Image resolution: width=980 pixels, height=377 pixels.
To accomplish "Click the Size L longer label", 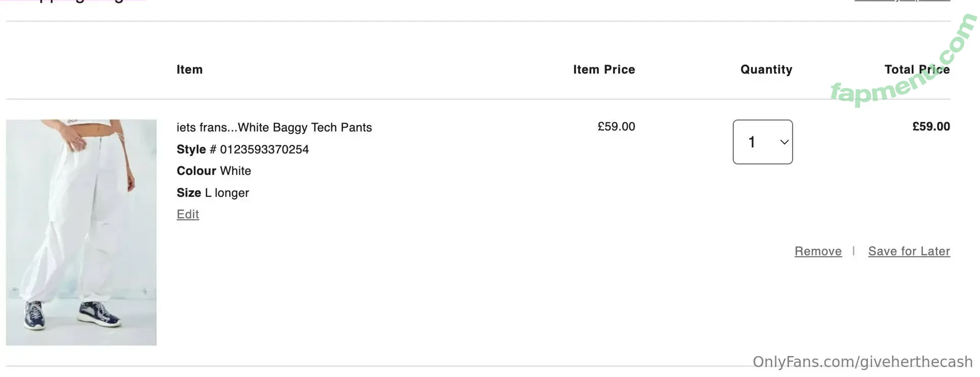I will (x=213, y=193).
